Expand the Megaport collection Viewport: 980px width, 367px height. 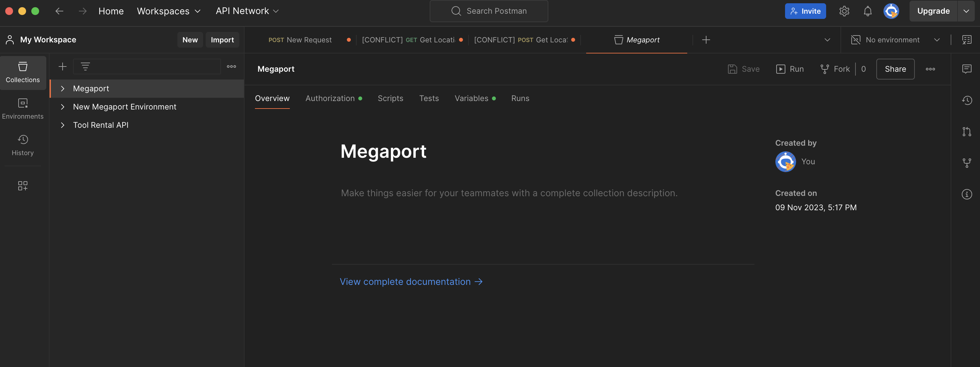point(63,89)
